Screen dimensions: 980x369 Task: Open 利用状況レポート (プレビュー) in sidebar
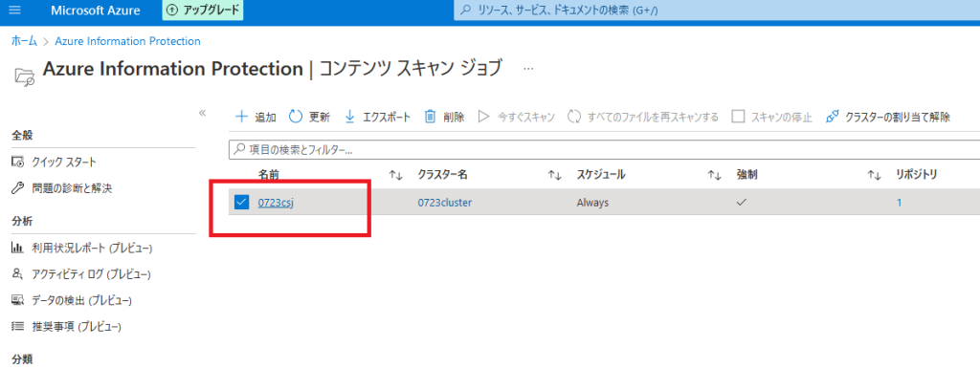pos(82,249)
